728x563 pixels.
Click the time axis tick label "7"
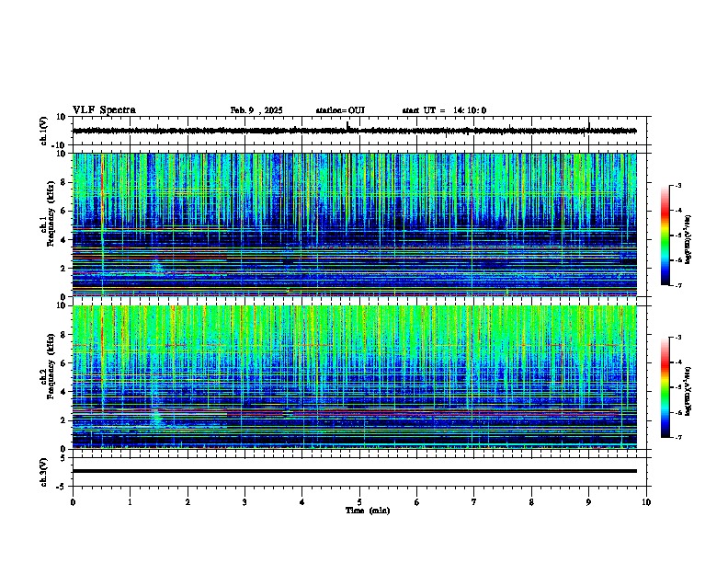474,502
